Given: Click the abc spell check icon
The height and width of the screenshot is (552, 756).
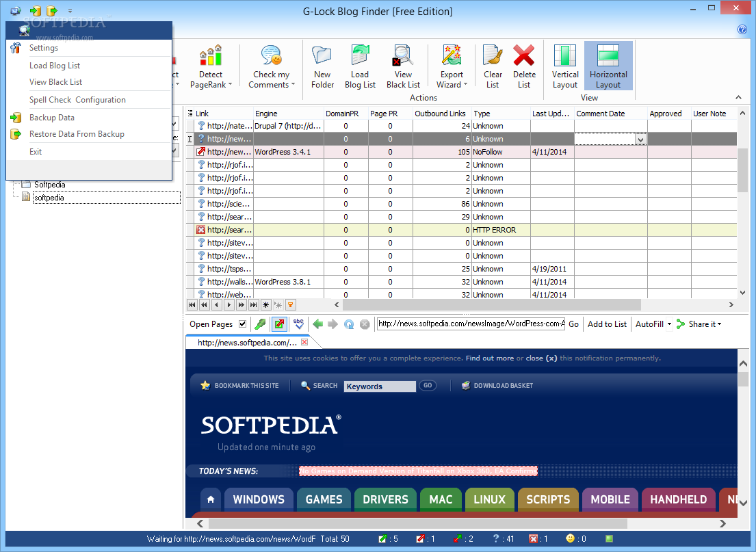Looking at the screenshot, I should pyautogui.click(x=298, y=324).
